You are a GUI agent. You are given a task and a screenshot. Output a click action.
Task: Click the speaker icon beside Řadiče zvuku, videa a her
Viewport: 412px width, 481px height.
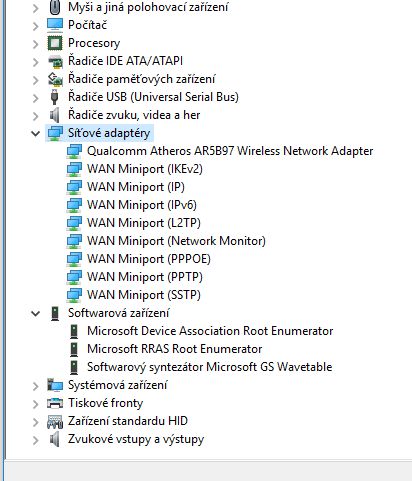pyautogui.click(x=55, y=115)
